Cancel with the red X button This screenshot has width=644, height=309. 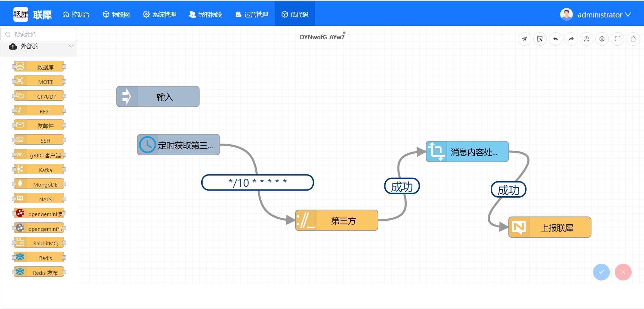[x=623, y=272]
